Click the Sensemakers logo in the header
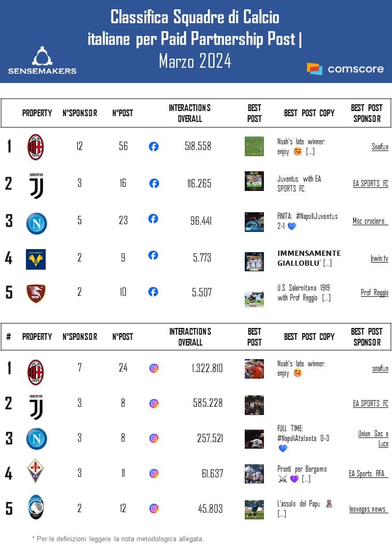The height and width of the screenshot is (549, 392). [42, 60]
